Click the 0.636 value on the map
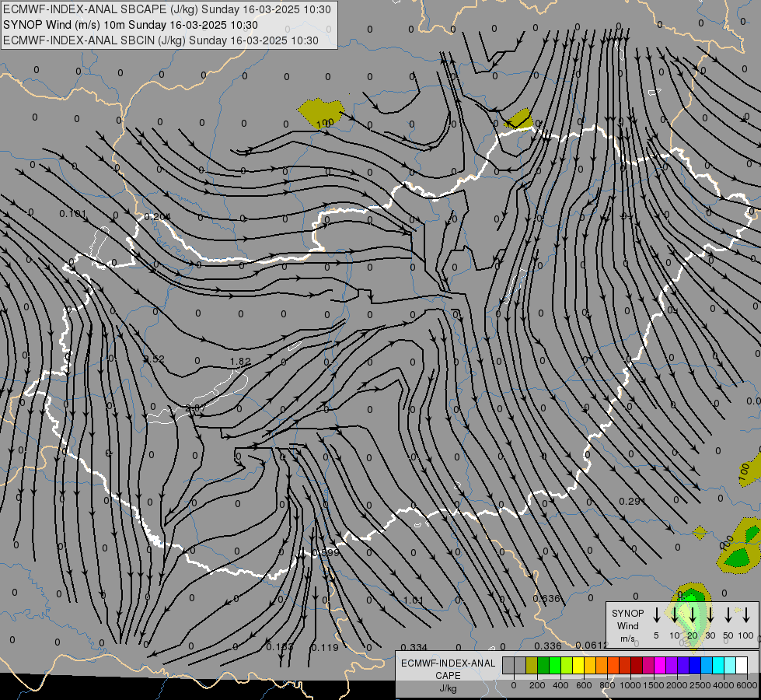 tap(546, 598)
